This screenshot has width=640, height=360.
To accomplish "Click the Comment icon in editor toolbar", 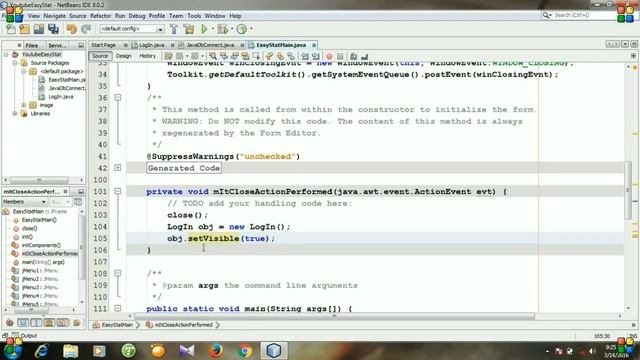I will pyautogui.click(x=353, y=56).
